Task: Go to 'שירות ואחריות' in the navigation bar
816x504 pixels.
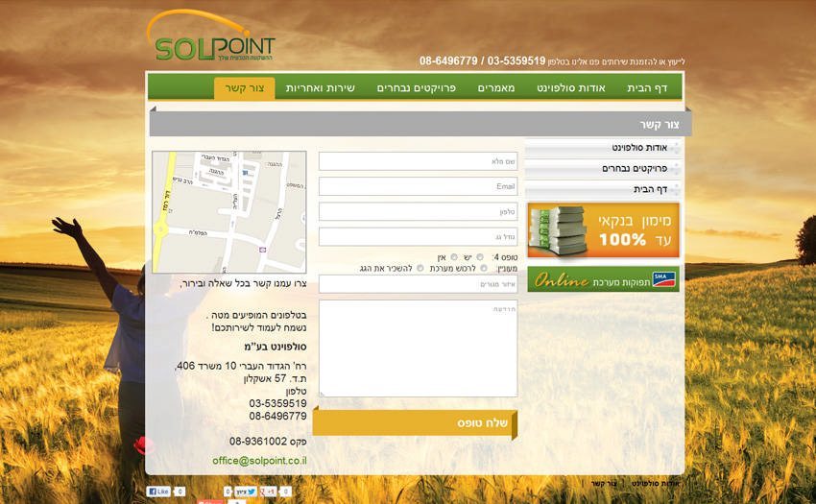Action: tap(320, 88)
